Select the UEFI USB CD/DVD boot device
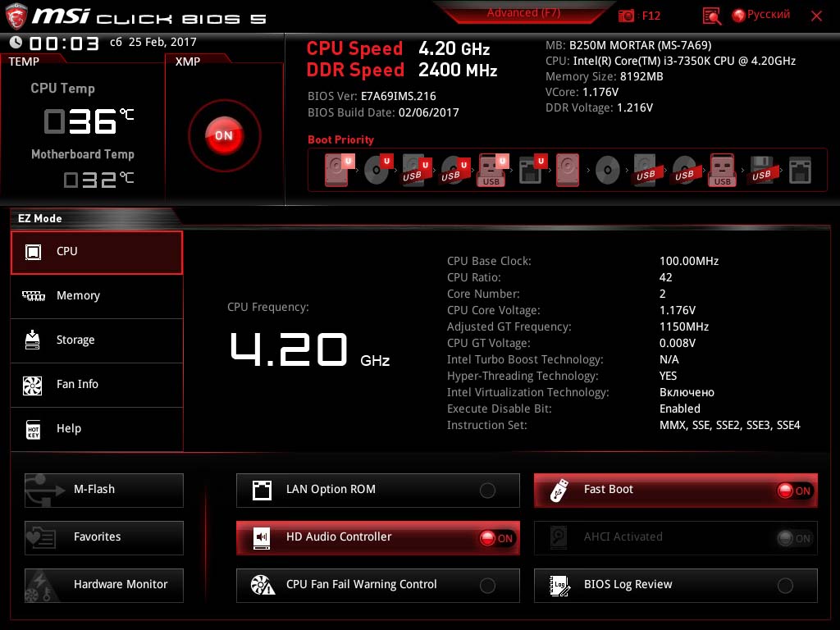 click(454, 170)
